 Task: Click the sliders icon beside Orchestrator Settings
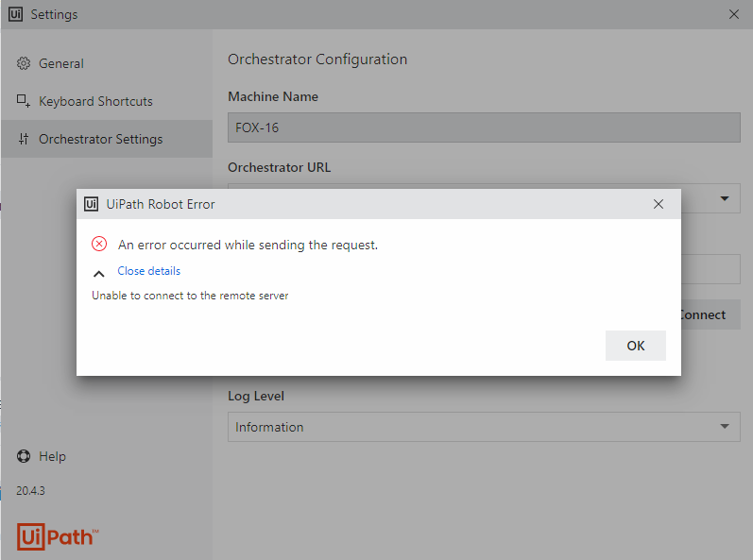point(24,139)
